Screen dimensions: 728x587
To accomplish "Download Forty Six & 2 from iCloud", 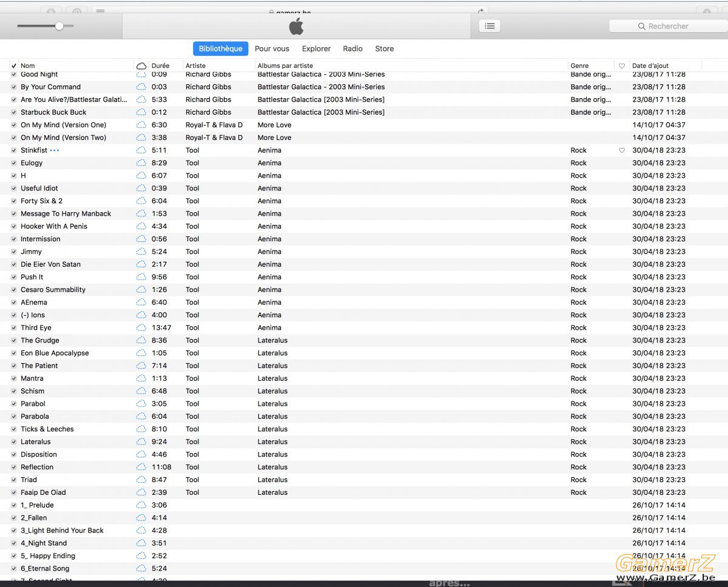I will point(141,201).
